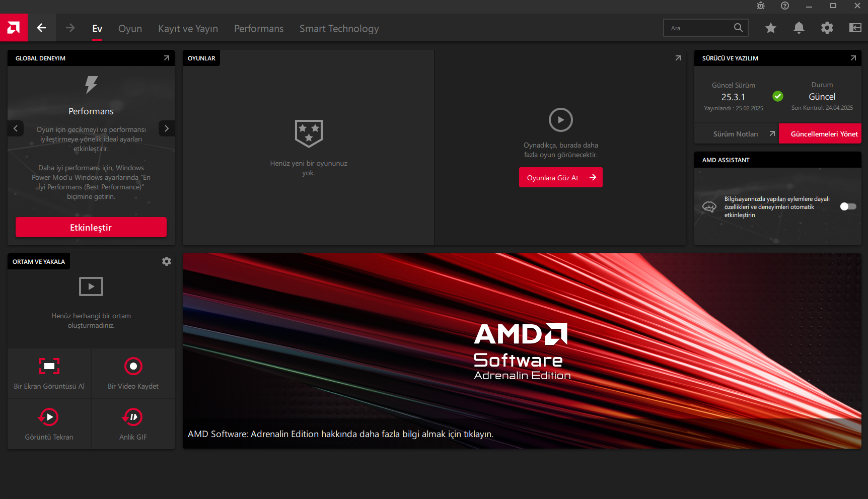Click the search magnifier icon
This screenshot has width=868, height=499.
tap(738, 28)
